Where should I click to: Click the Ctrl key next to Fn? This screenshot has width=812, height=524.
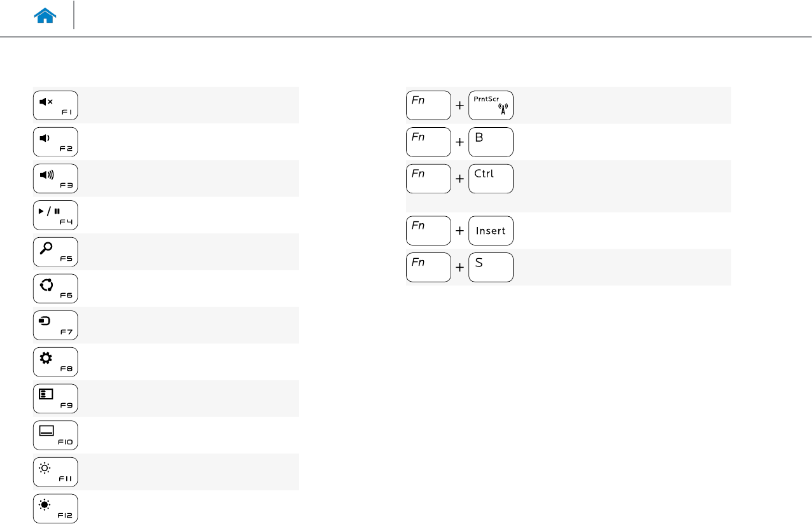point(491,179)
